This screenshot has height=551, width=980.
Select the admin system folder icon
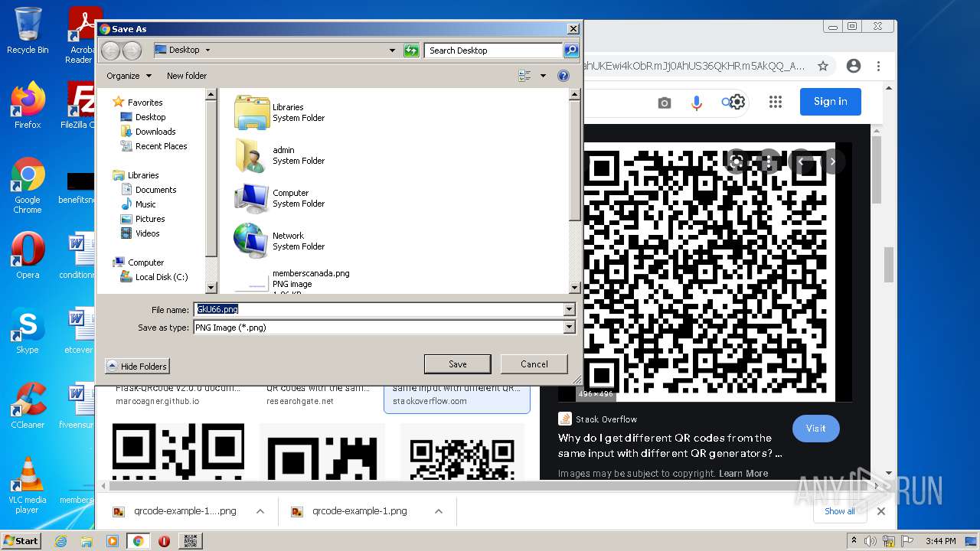(x=251, y=155)
